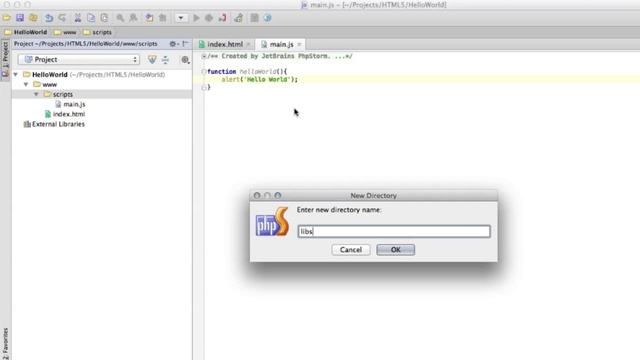Click Cancel in New Directory dialog

[x=351, y=250]
